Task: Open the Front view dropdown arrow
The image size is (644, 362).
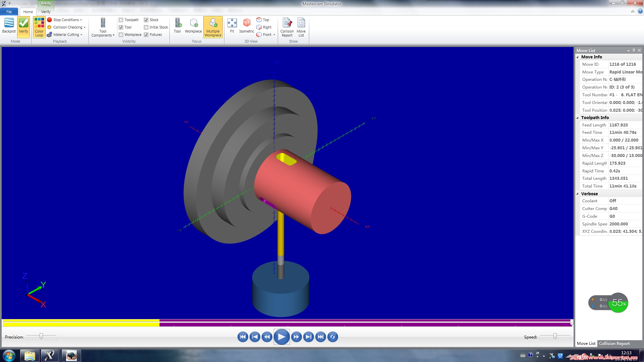Action: coord(274,35)
